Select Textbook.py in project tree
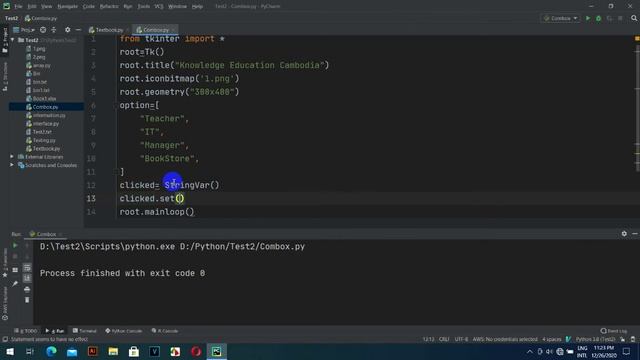640x360 pixels. coord(46,149)
